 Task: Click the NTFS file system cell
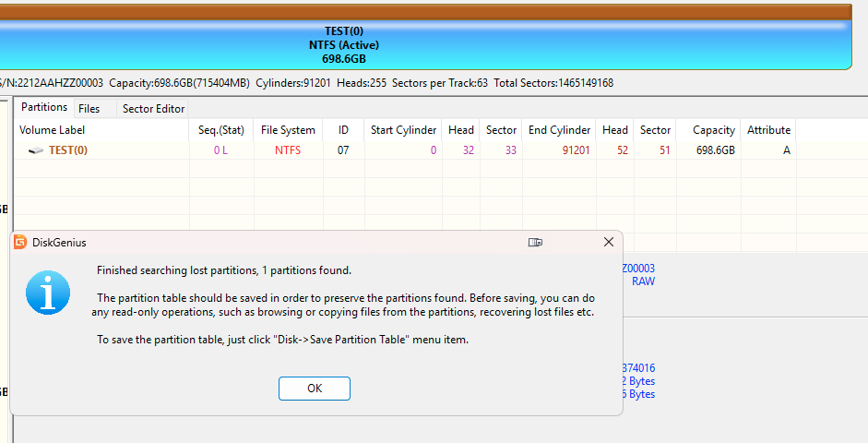pos(288,150)
